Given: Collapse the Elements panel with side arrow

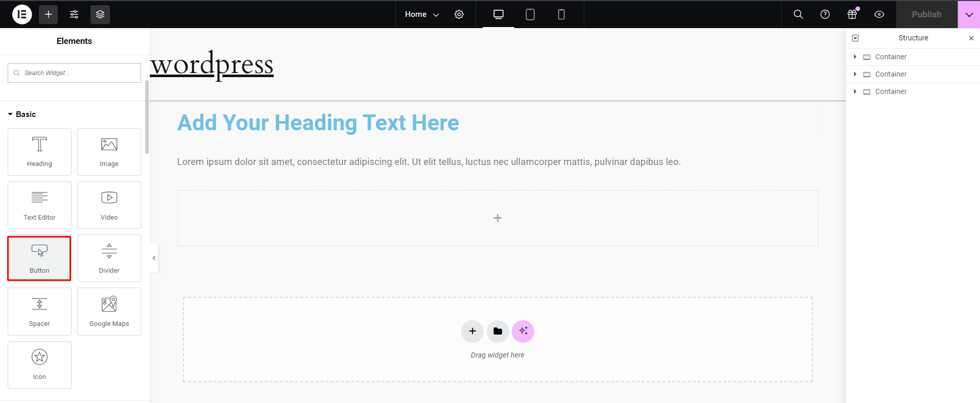Looking at the screenshot, I should [154, 258].
